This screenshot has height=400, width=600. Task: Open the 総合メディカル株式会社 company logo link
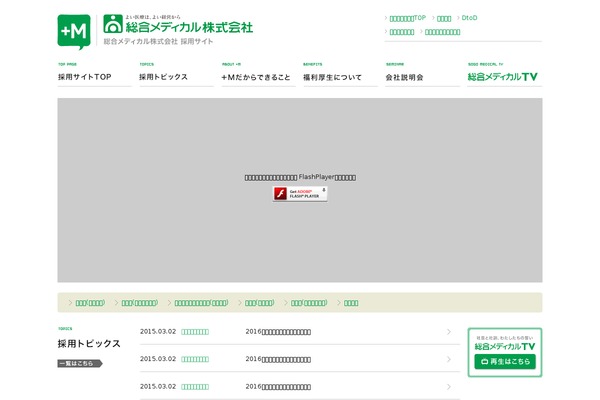tap(178, 24)
